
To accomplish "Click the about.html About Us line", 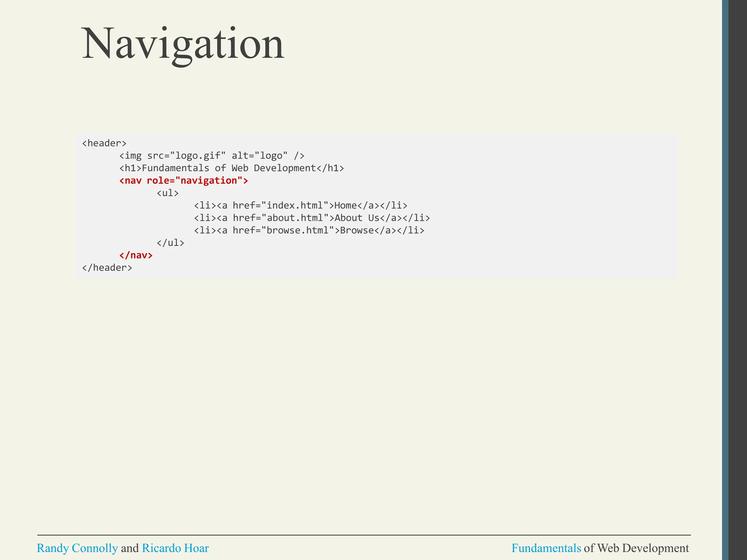I will [312, 218].
